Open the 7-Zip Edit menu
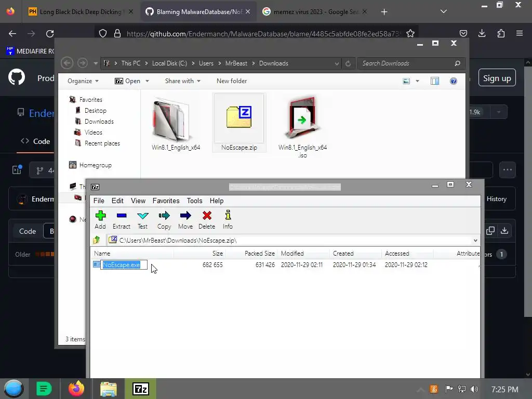Viewport: 532px width, 399px height. point(117,201)
